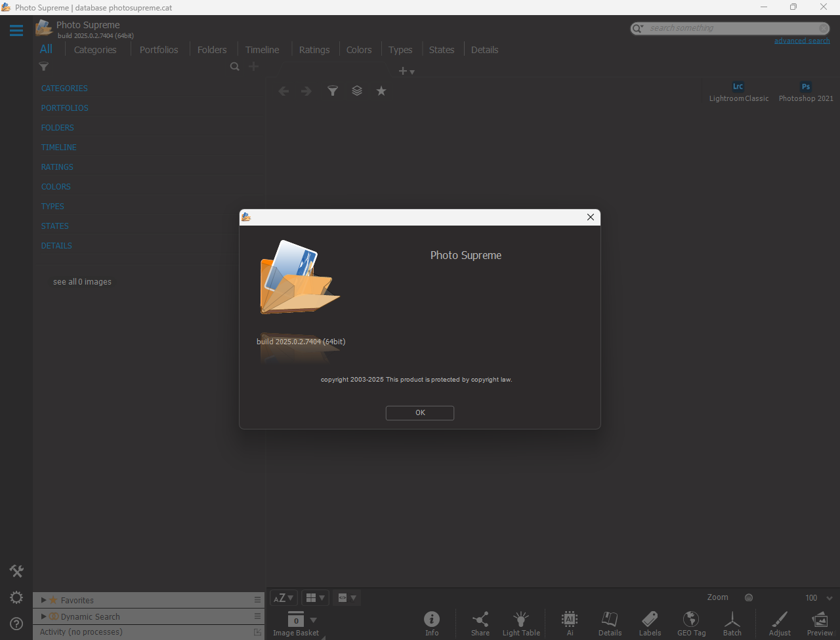Click the catalog search magnifier icon
Viewport: 840px width, 640px height.
point(234,66)
